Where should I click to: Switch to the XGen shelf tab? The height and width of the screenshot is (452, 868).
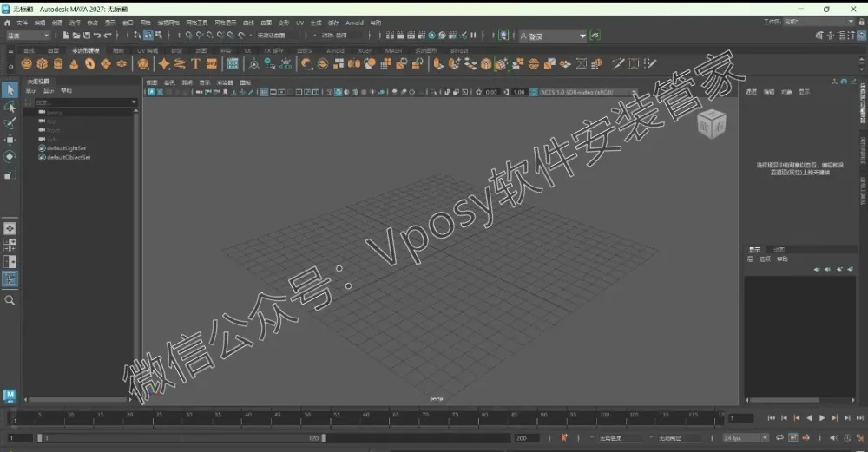[x=365, y=50]
